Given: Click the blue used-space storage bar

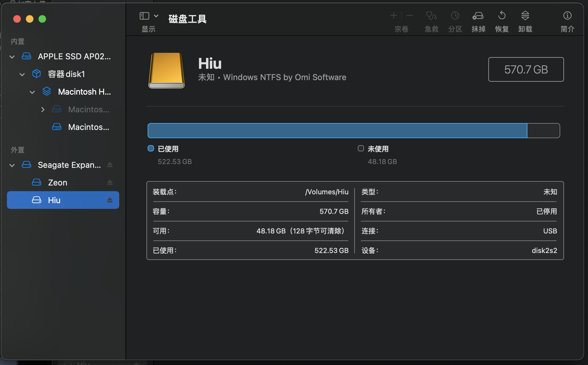Looking at the screenshot, I should pyautogui.click(x=337, y=131).
